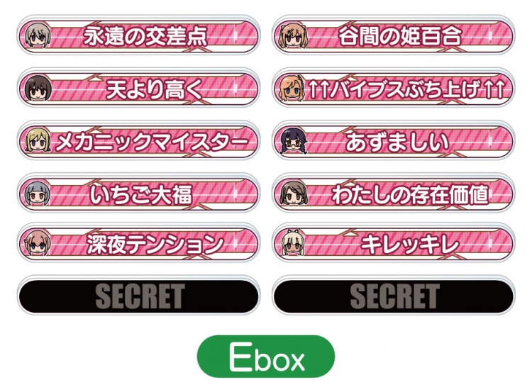Choose the メカニックマイスター title text
The height and width of the screenshot is (392, 532).
click(153, 141)
